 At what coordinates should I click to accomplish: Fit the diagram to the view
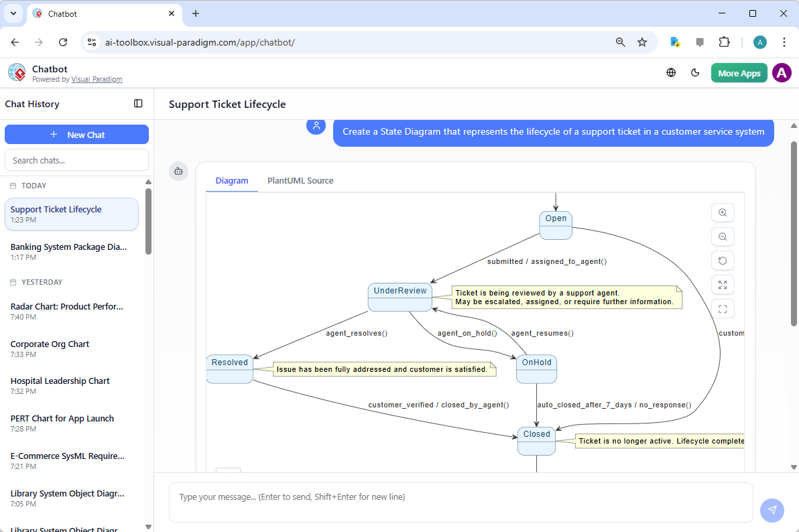(723, 309)
